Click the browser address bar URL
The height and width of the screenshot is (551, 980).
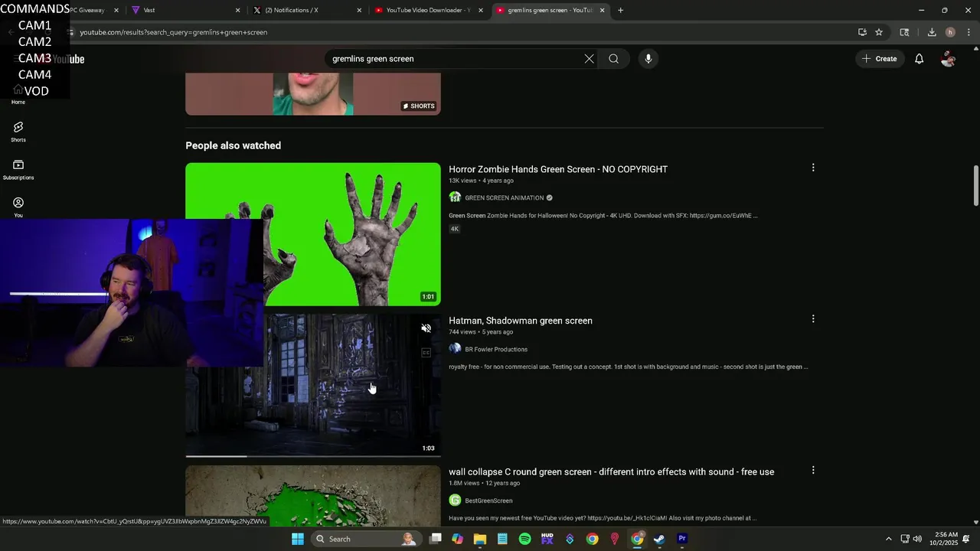(x=173, y=32)
